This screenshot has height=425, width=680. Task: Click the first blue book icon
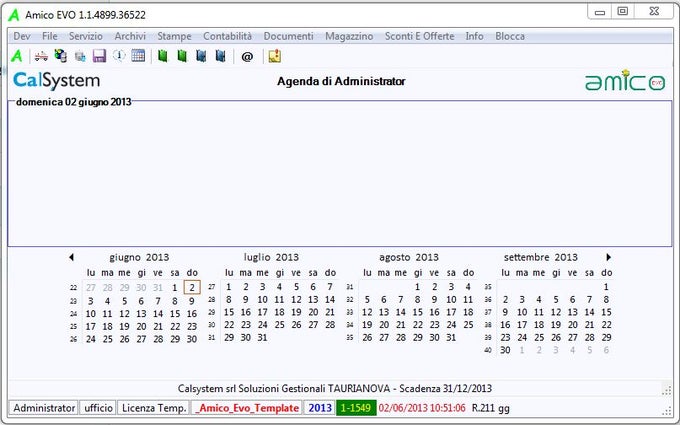pyautogui.click(x=201, y=56)
